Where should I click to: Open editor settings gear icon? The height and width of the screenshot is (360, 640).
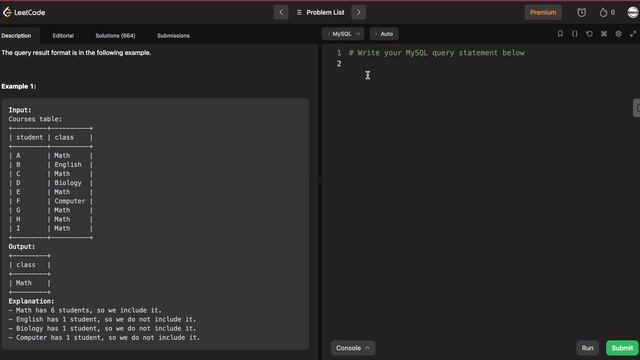click(x=618, y=34)
